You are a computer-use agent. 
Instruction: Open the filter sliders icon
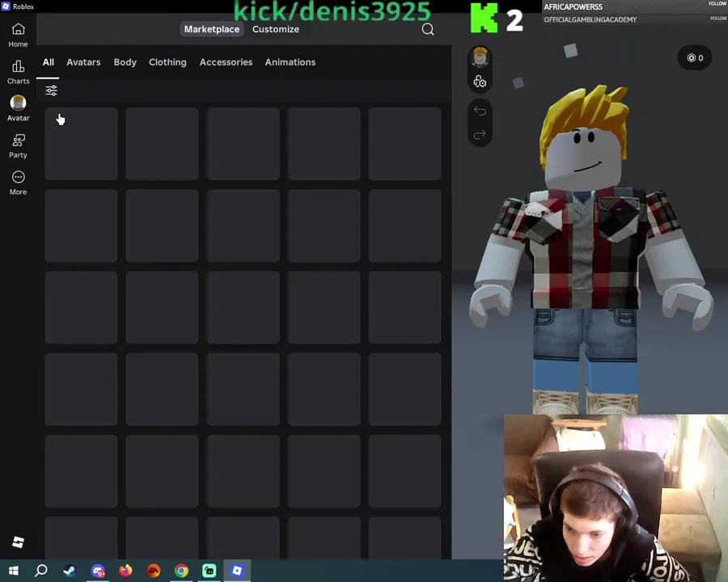click(x=52, y=91)
